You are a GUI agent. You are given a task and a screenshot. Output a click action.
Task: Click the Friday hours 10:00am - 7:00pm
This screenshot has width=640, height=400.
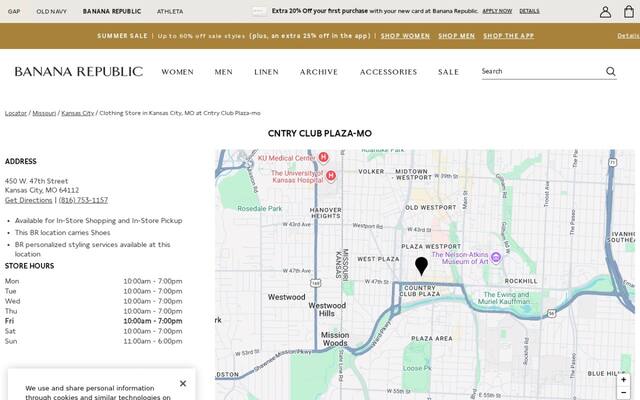point(153,321)
